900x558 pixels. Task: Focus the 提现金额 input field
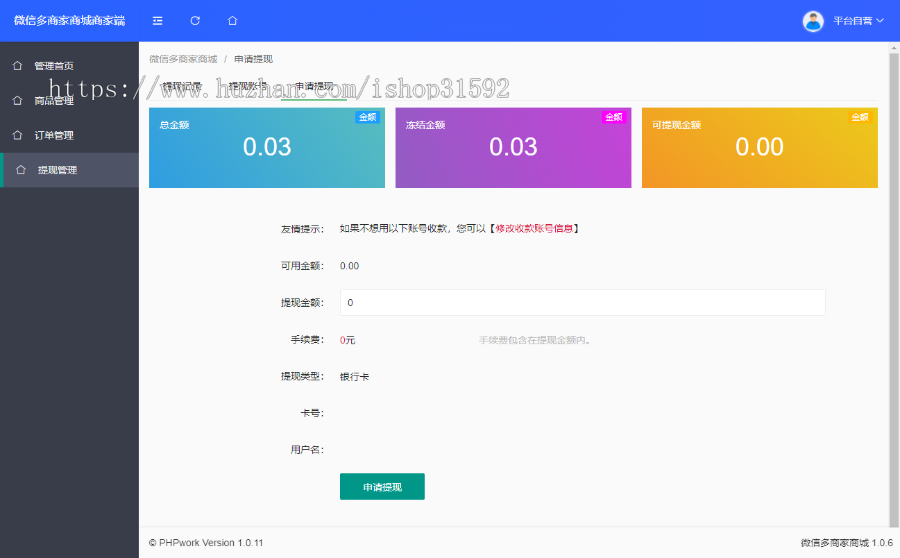pos(582,302)
